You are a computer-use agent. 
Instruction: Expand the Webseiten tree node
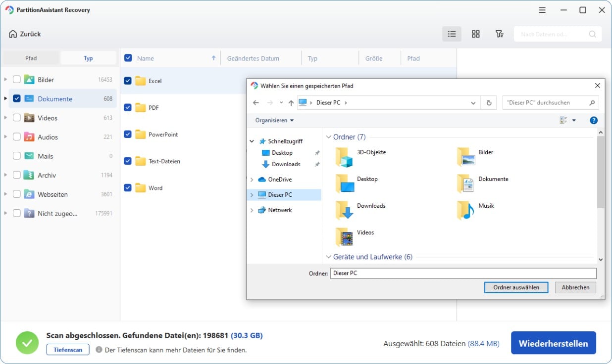(x=5, y=194)
